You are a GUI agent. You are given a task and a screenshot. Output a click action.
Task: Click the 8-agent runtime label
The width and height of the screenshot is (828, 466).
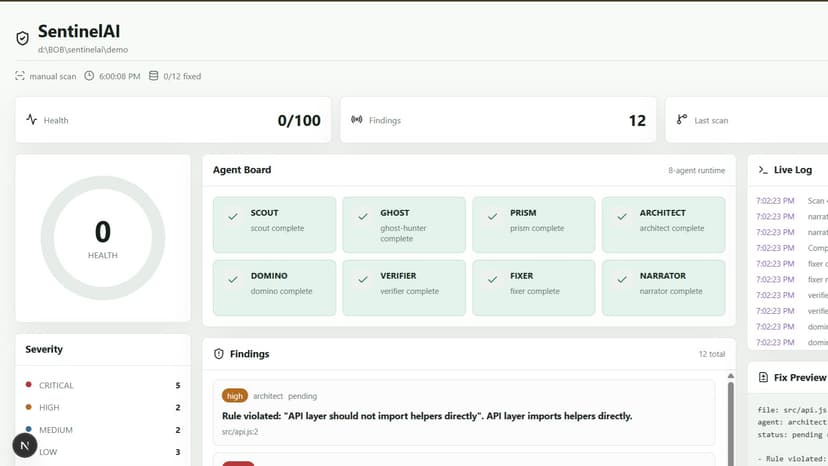[697, 170]
